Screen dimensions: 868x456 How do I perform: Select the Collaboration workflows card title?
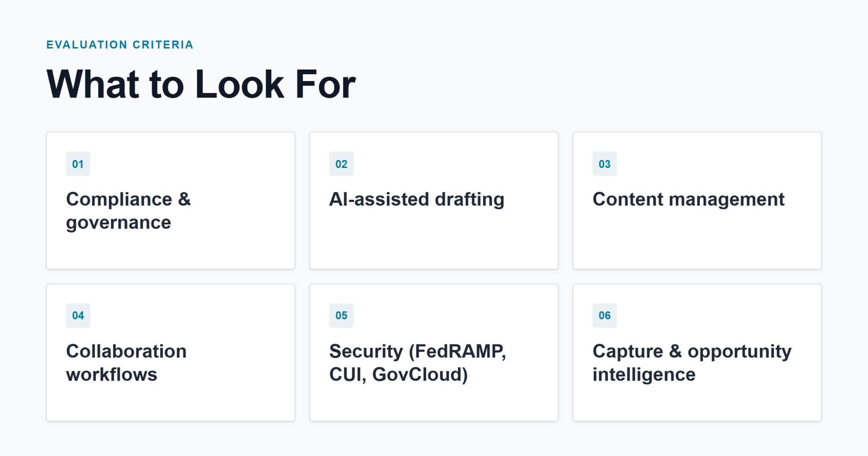[126, 363]
